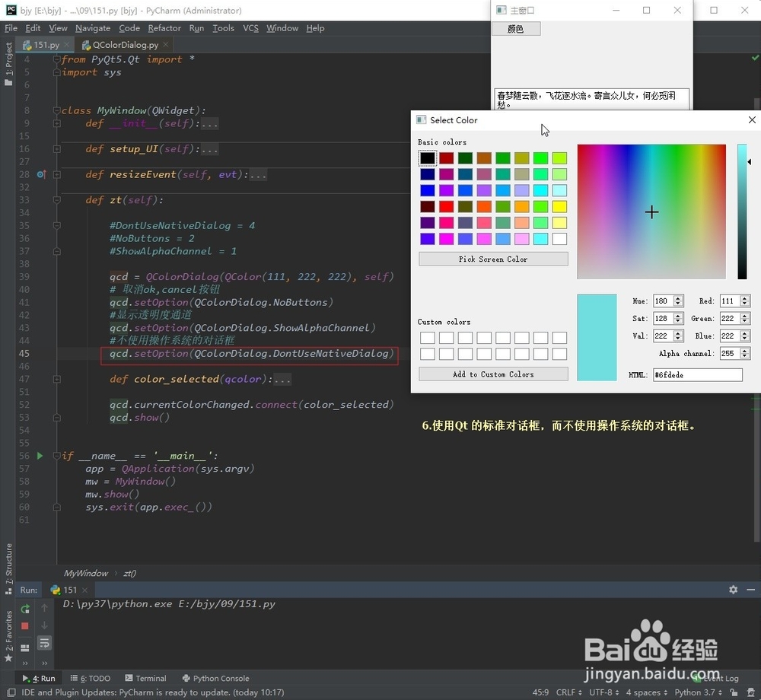Expand folded __init__ method at line 9
This screenshot has height=700, width=761.
[57, 123]
